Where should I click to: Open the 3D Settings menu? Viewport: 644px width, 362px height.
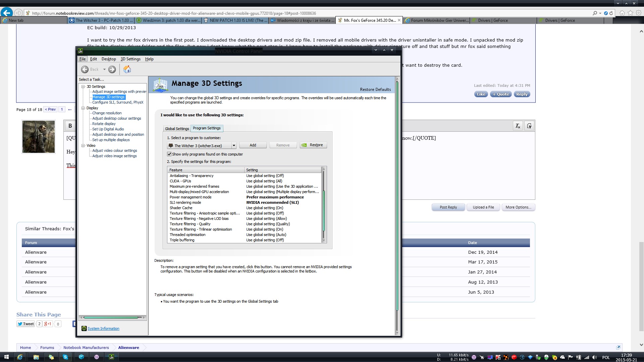coord(130,59)
